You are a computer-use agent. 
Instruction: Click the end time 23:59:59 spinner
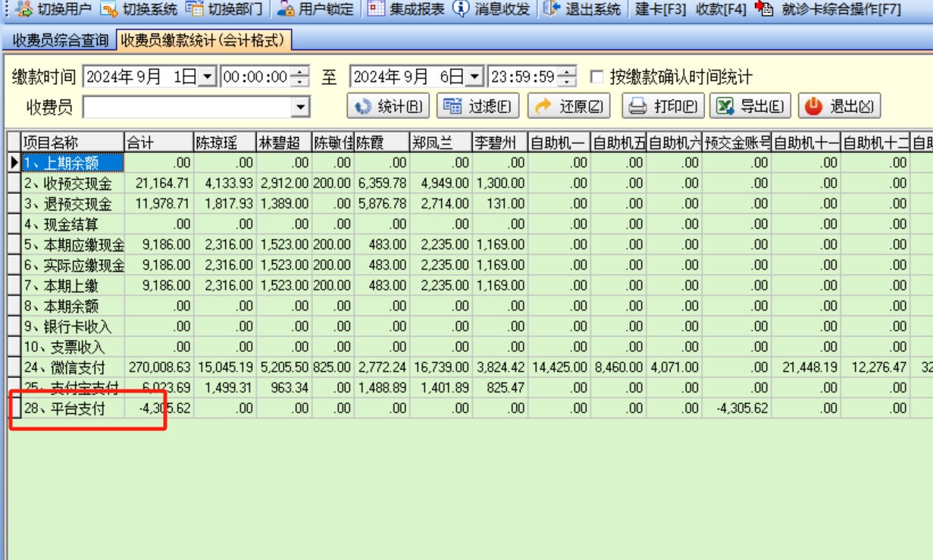tap(568, 77)
